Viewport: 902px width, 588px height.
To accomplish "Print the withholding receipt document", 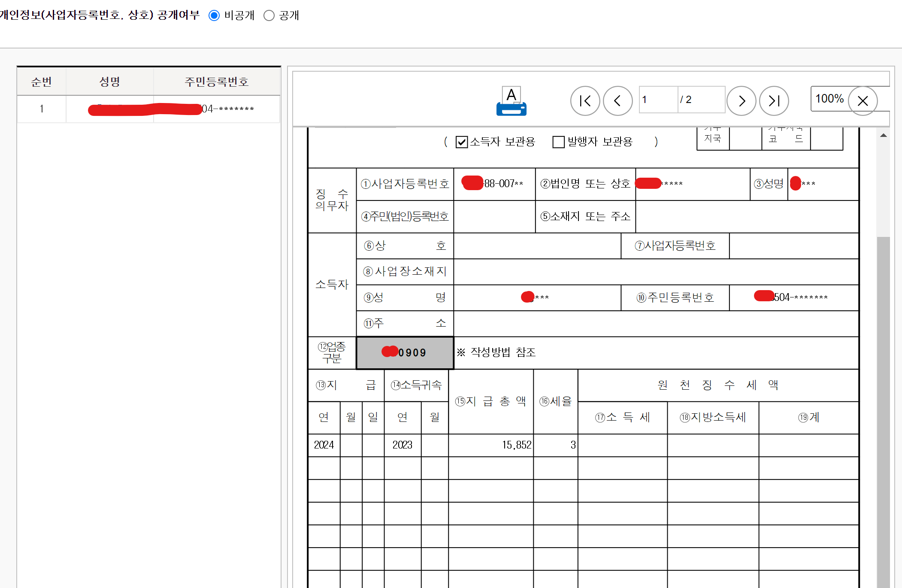I will pyautogui.click(x=511, y=101).
